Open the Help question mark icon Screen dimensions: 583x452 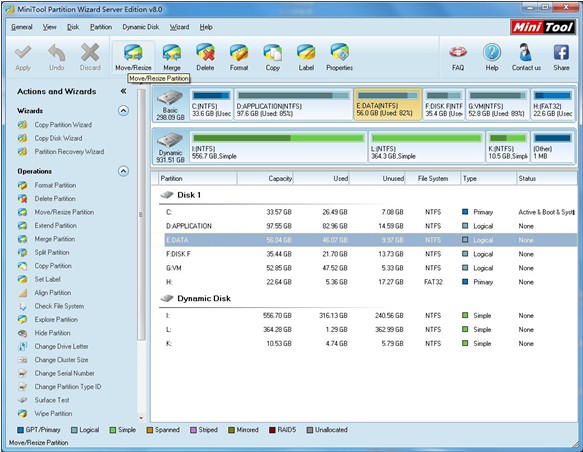492,52
